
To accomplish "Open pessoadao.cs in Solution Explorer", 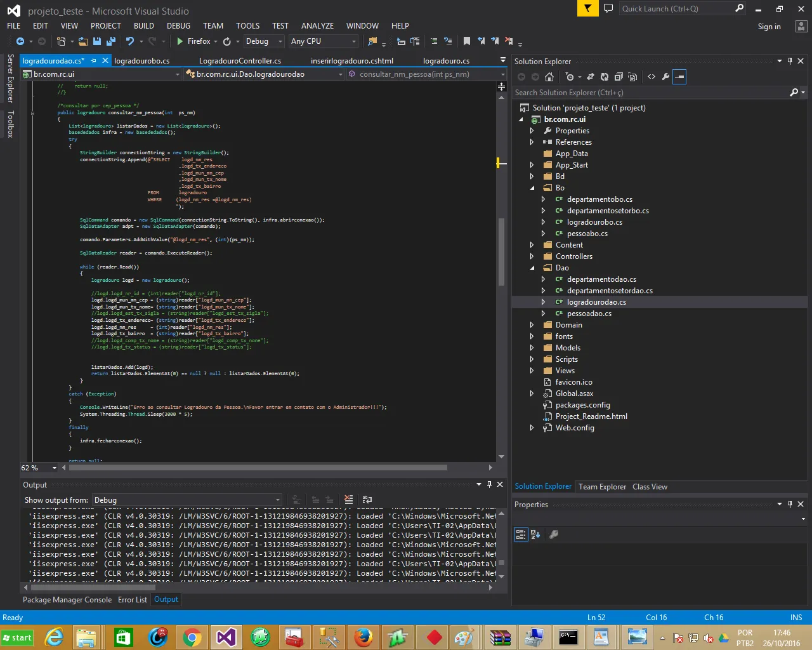I will pos(589,314).
